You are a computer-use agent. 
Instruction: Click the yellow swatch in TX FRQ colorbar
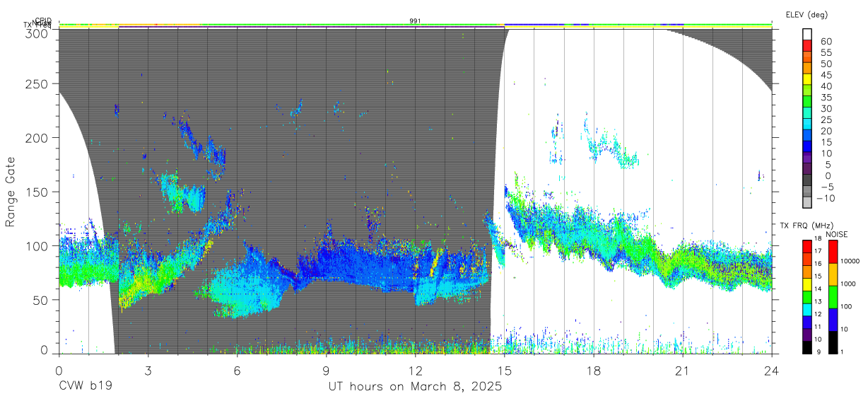click(x=808, y=285)
